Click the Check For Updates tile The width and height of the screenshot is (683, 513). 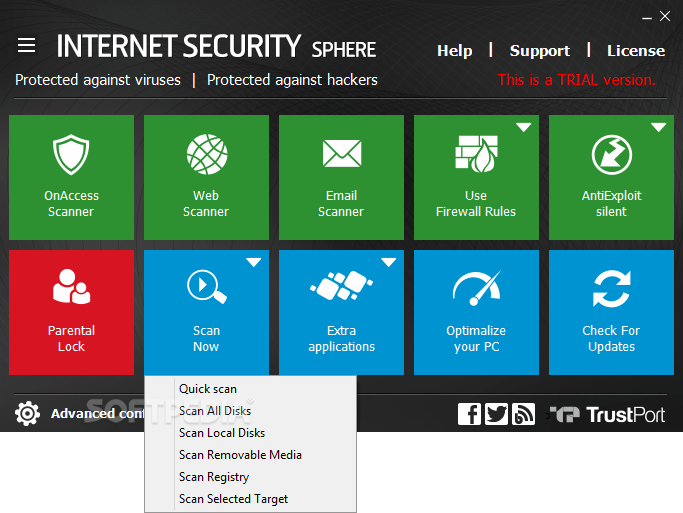(612, 312)
